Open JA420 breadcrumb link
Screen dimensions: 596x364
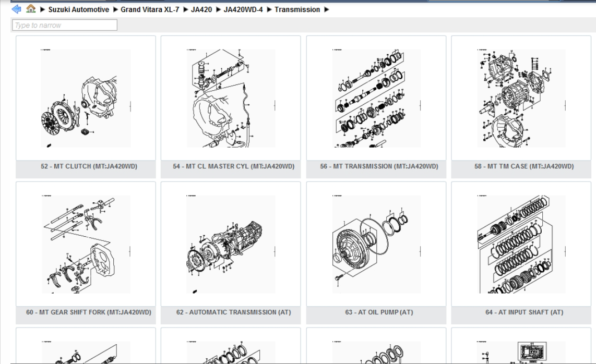point(201,9)
